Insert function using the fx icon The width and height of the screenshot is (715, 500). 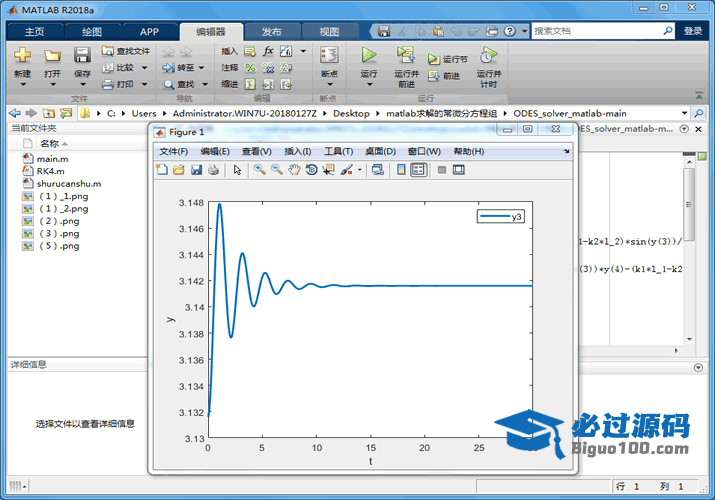[268, 51]
